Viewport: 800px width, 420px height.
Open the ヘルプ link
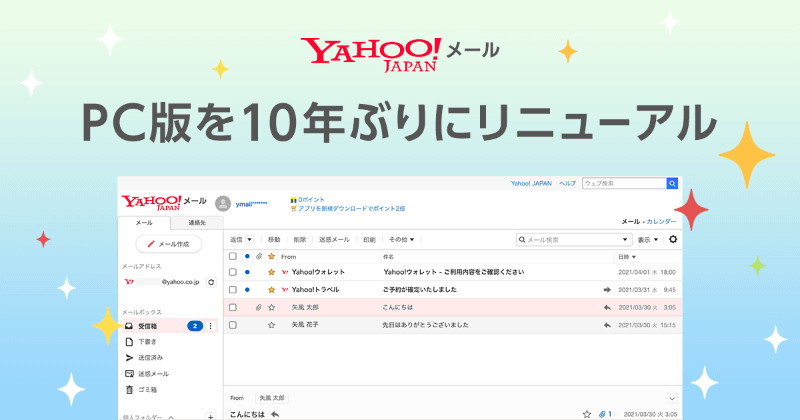[567, 183]
